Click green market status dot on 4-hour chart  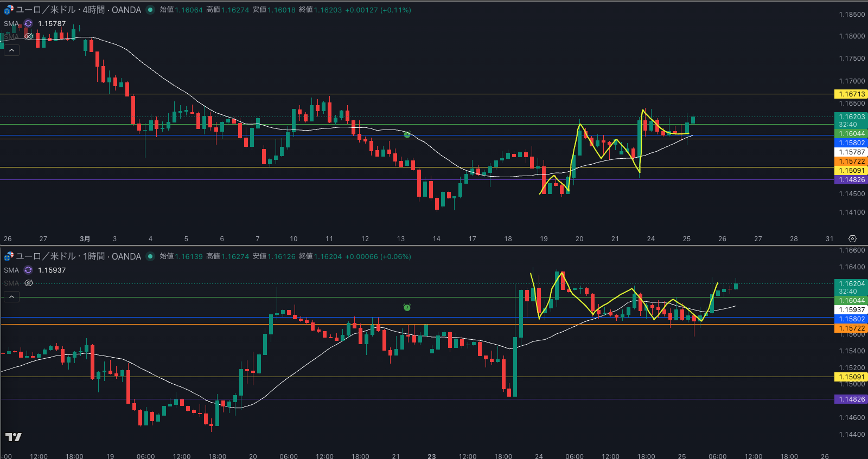coord(150,10)
